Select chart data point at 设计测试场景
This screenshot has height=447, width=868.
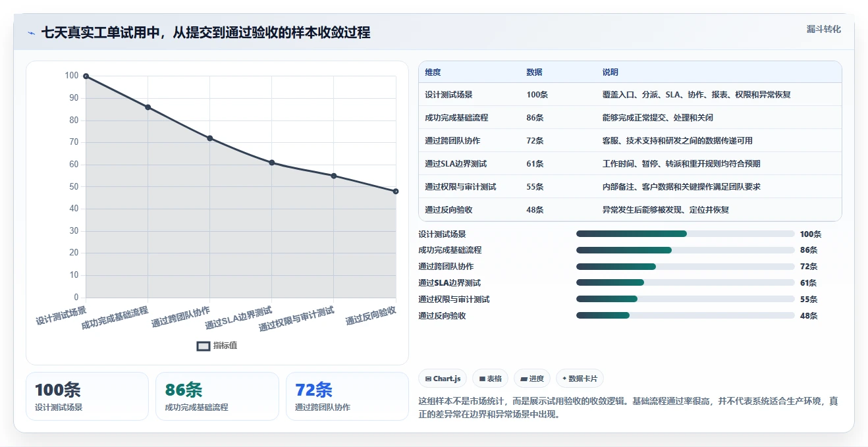86,76
